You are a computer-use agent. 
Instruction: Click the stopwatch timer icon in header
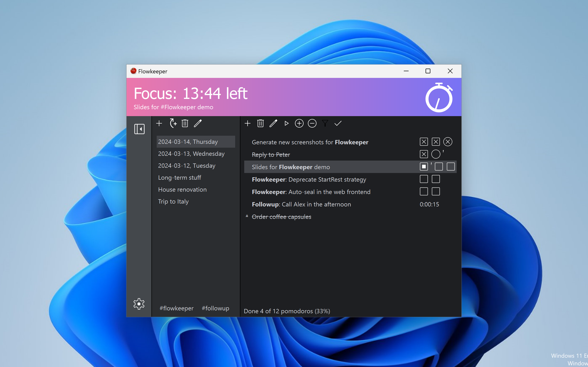(x=439, y=97)
